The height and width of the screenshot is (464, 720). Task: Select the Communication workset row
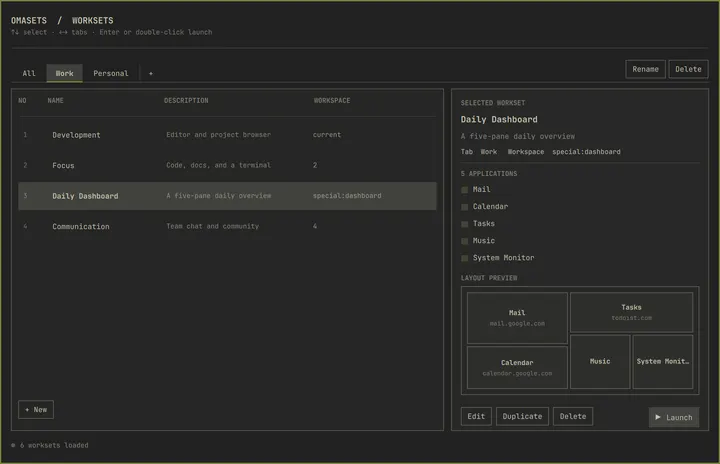(x=227, y=226)
